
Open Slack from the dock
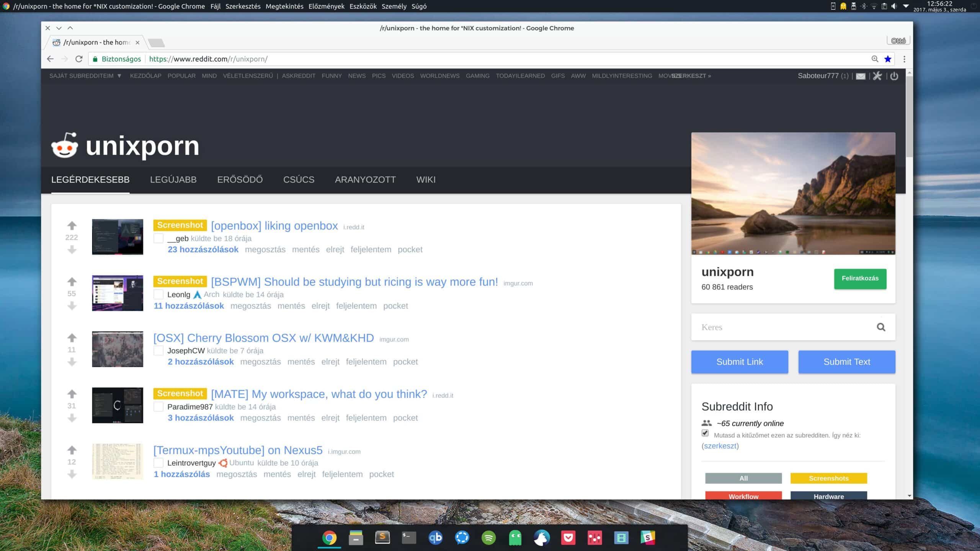coord(648,538)
